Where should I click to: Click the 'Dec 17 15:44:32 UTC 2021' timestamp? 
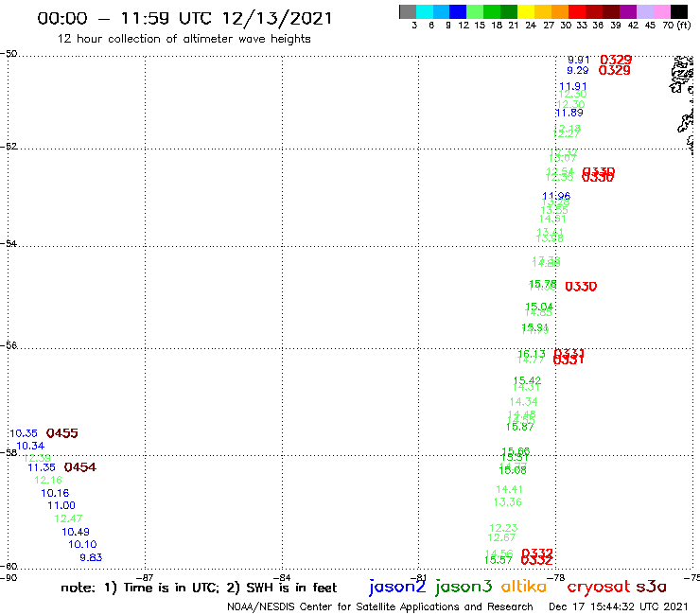[619, 607]
